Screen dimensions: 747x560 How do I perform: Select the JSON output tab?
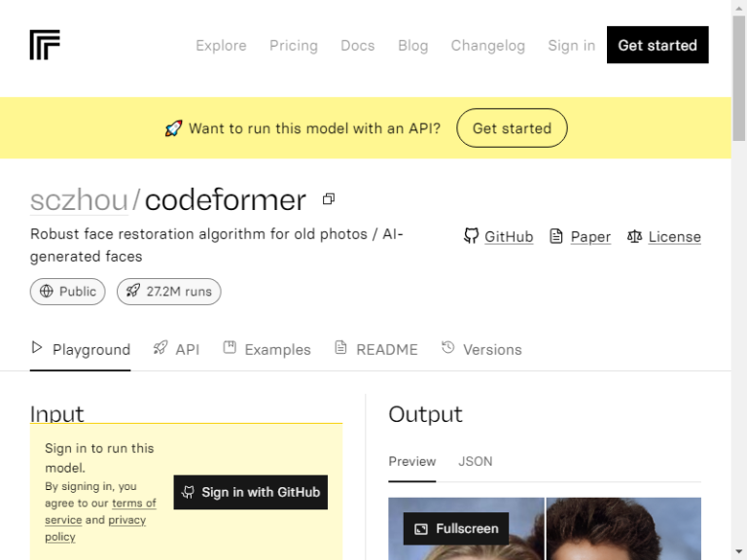tap(476, 462)
